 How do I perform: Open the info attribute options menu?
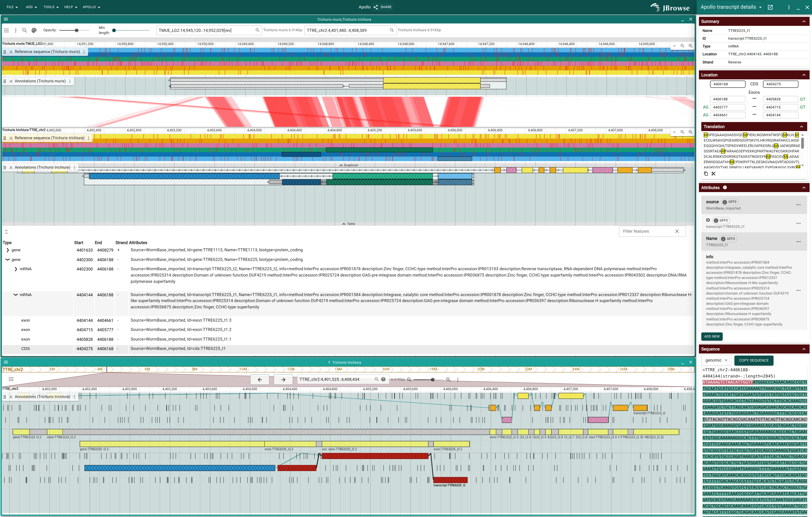[x=798, y=291]
